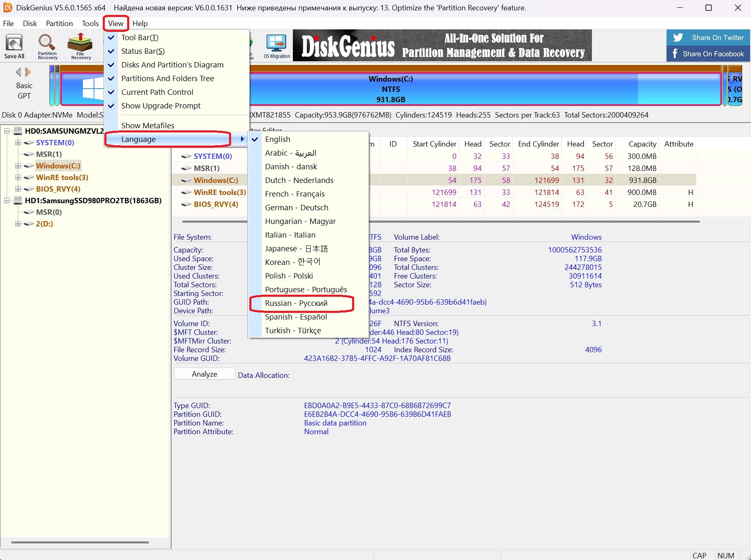Launch the File Recovery tool

[x=80, y=46]
